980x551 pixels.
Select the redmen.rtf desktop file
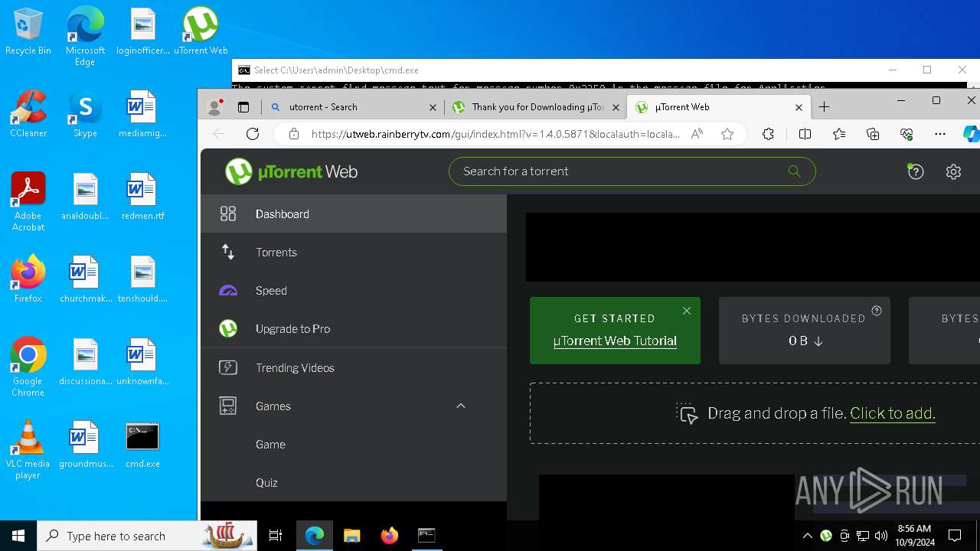tap(142, 197)
